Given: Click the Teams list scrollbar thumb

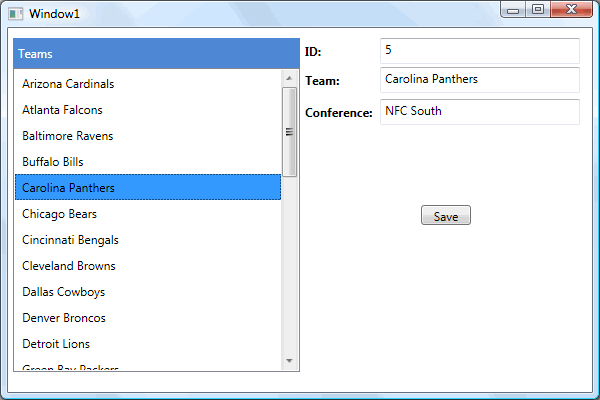Looking at the screenshot, I should pos(289,132).
